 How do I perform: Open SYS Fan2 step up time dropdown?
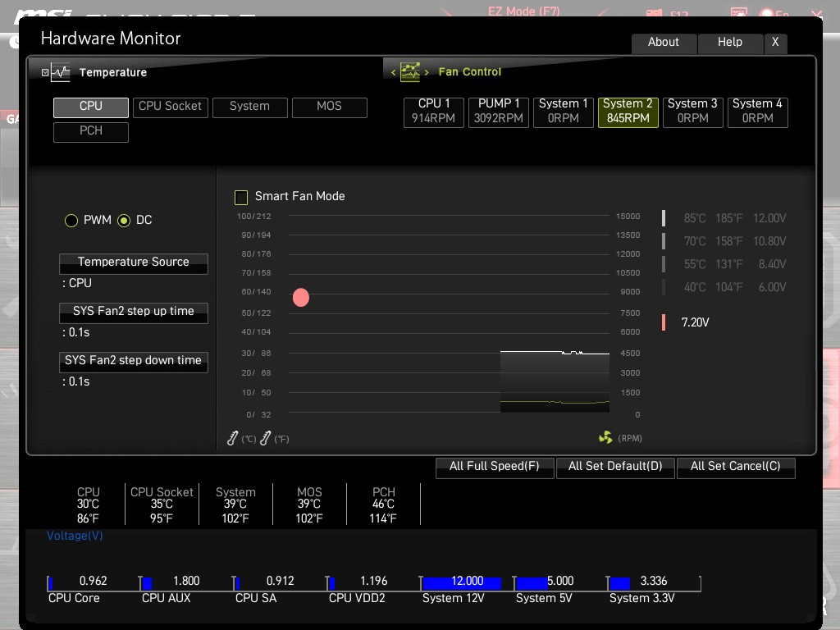[133, 313]
